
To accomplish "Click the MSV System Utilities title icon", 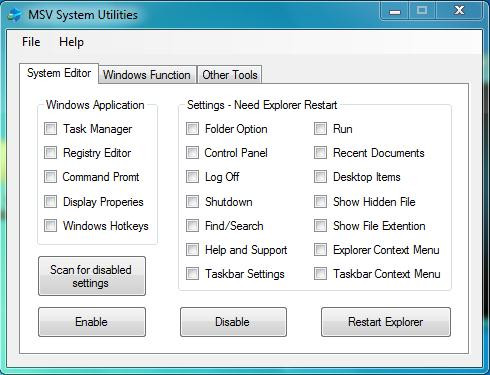I will pos(14,15).
